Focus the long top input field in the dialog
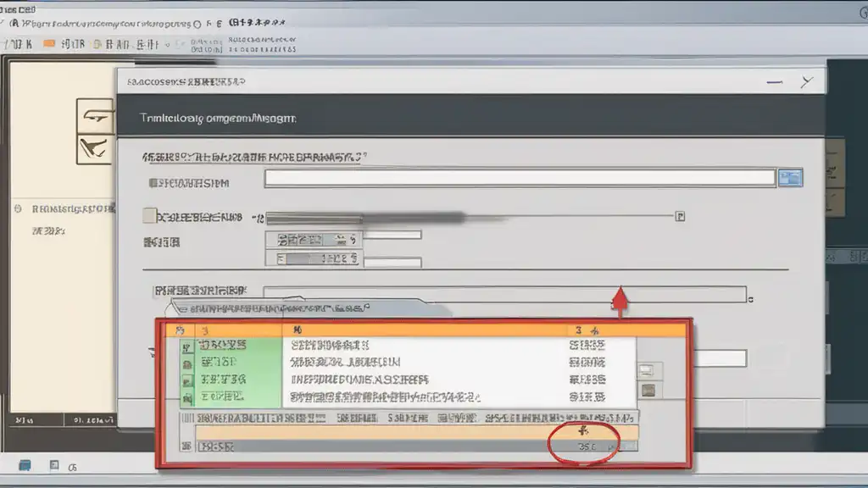 pyautogui.click(x=520, y=178)
